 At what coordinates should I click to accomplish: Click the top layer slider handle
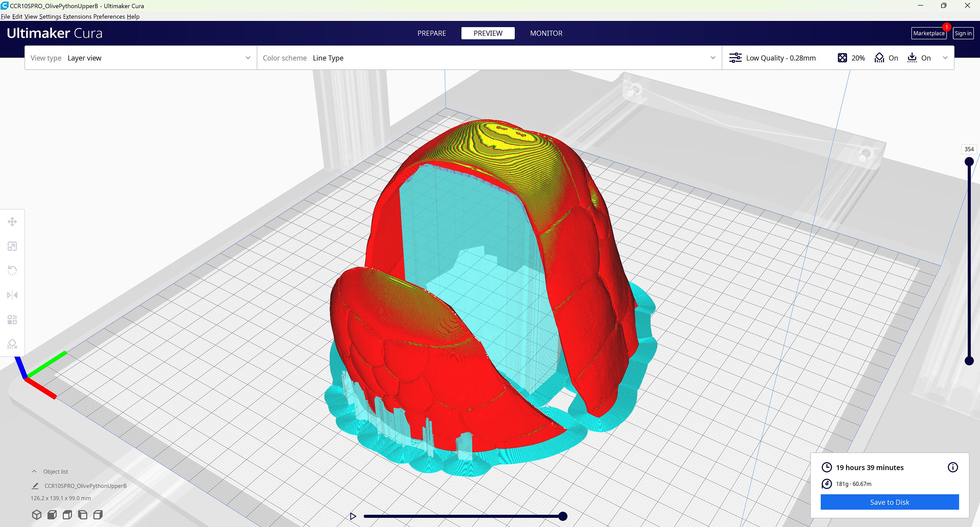[969, 162]
